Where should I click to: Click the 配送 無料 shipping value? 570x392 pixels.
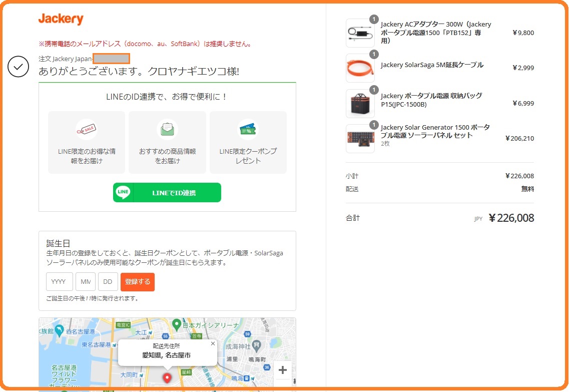527,189
